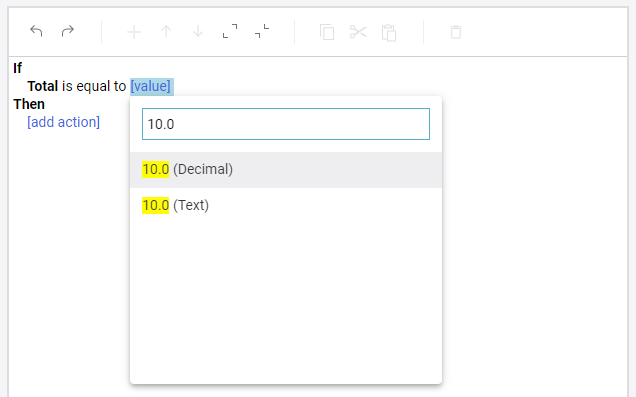Click the 'is equal to' operator
Screen dimensions: 636x397
coord(94,86)
